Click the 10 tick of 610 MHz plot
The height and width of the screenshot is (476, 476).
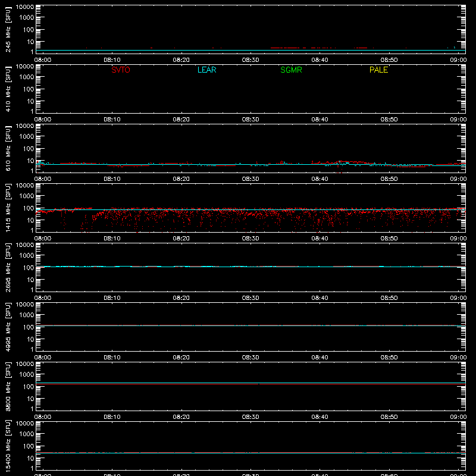31,161
